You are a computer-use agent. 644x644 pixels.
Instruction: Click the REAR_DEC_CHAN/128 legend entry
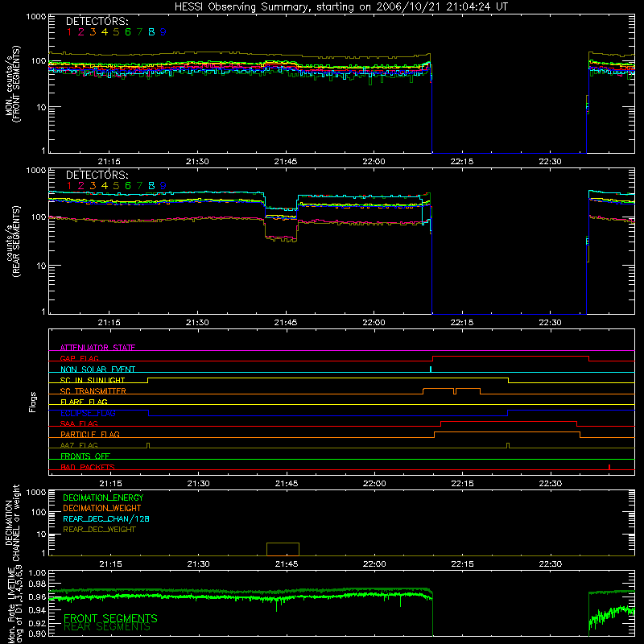pyautogui.click(x=106, y=518)
